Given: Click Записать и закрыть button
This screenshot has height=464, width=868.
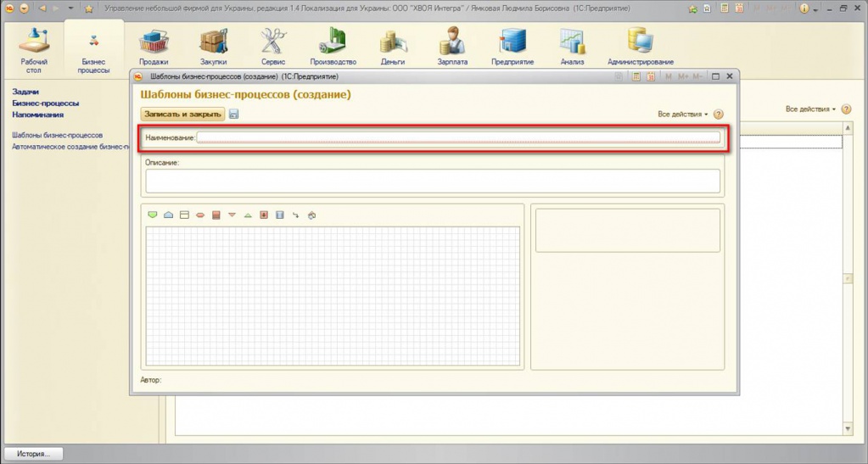Looking at the screenshot, I should tap(182, 114).
